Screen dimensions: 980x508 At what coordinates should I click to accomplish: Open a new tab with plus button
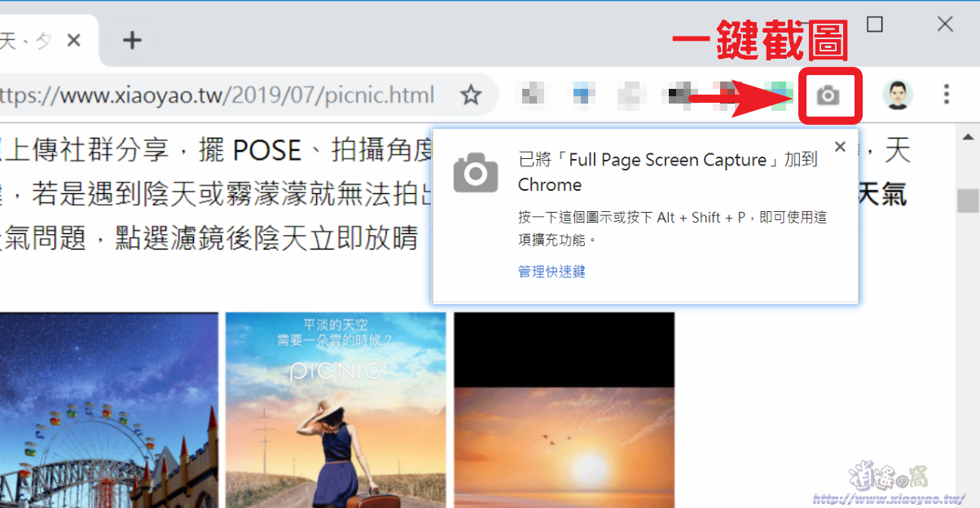tap(132, 40)
